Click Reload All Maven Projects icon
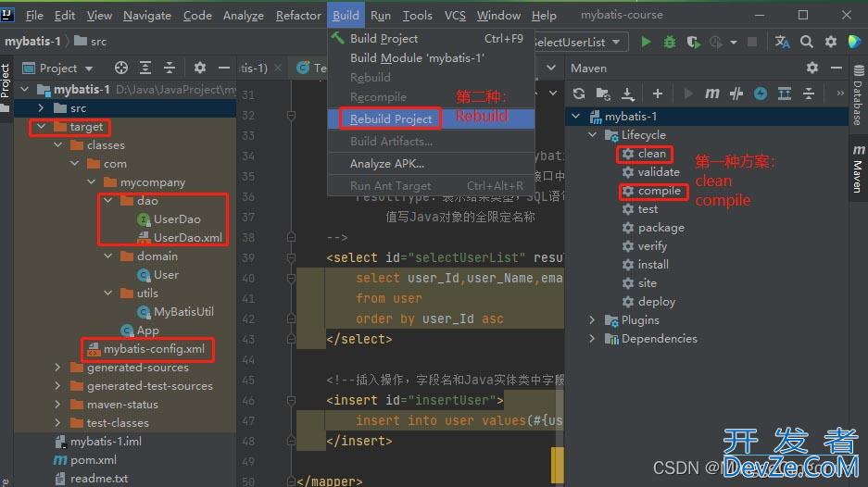 579,94
